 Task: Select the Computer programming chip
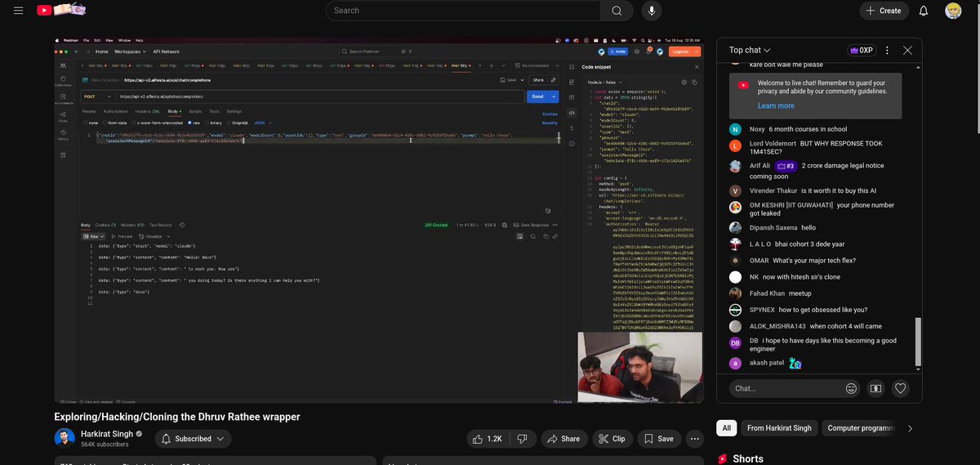coord(860,428)
